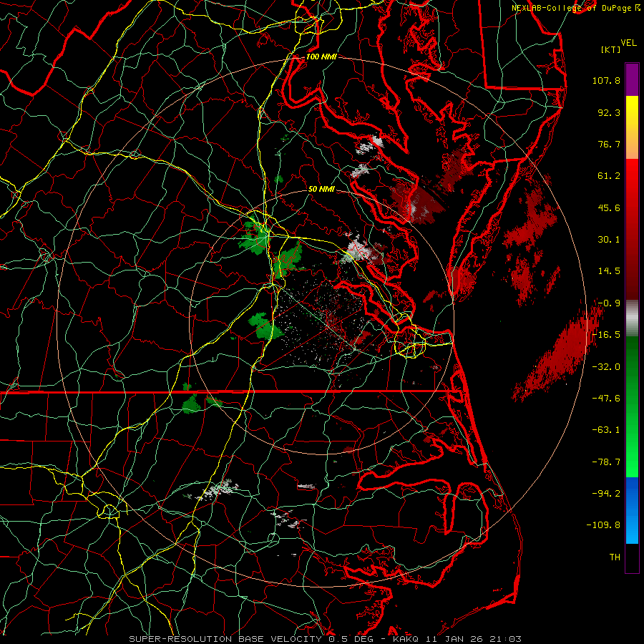The width and height of the screenshot is (644, 644).
Task: Select the 30.1 velocity scale value
Action: (x=609, y=240)
